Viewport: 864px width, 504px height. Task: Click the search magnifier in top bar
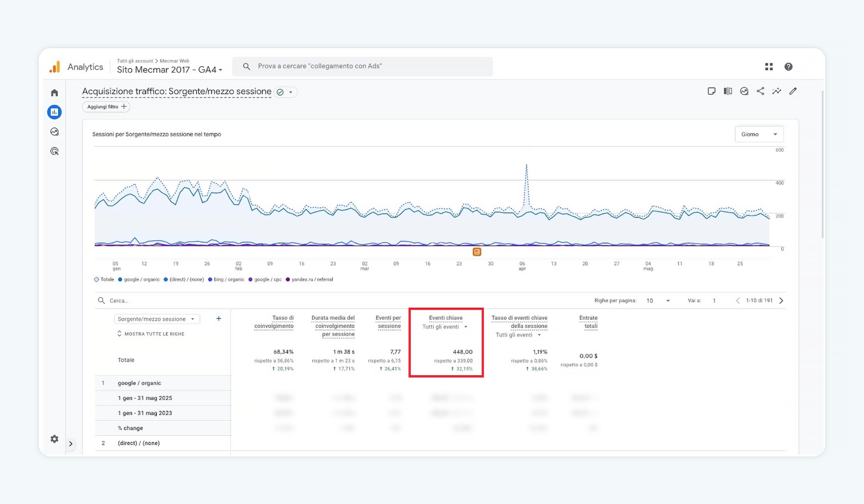[246, 66]
